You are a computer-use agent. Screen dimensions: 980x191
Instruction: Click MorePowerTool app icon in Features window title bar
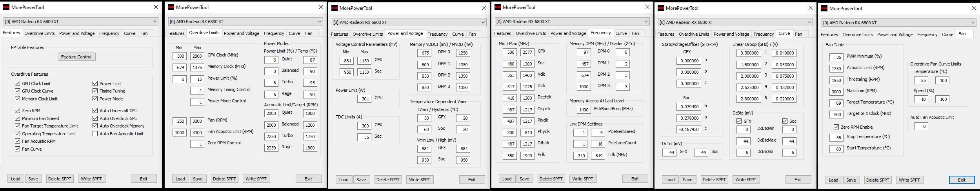6,7
